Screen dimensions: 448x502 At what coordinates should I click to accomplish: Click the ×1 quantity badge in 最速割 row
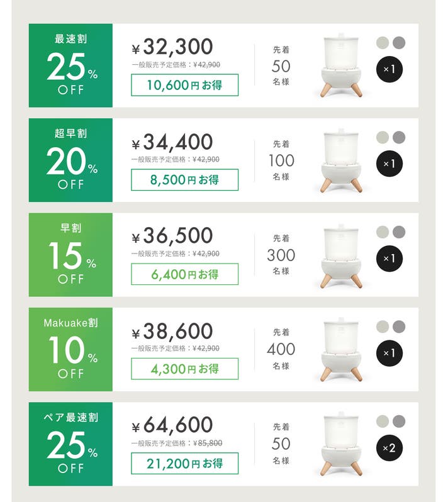[x=391, y=69]
